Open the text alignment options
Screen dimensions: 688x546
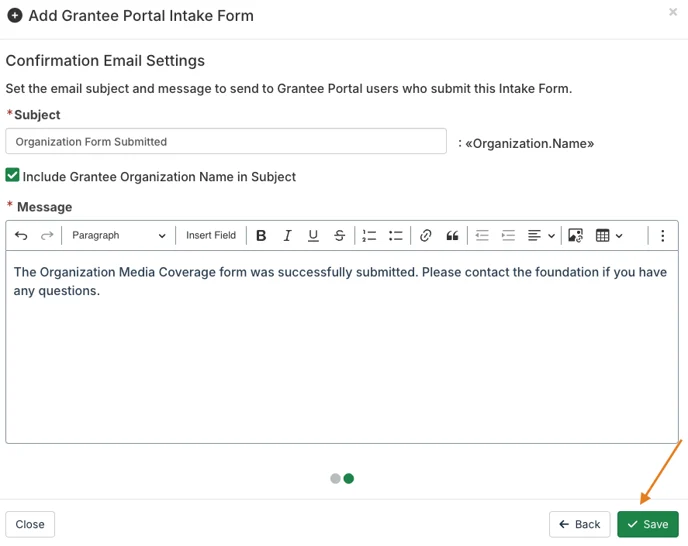(x=541, y=236)
